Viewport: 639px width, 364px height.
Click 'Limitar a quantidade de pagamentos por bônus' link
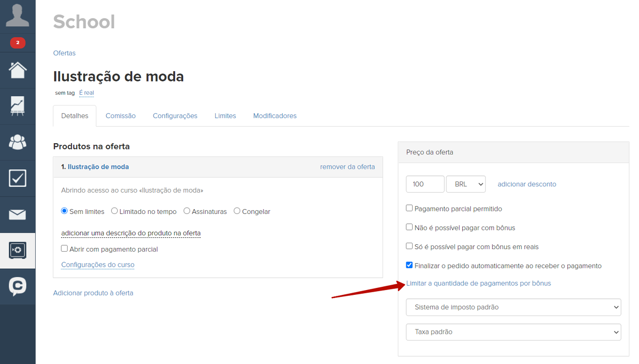pos(478,283)
